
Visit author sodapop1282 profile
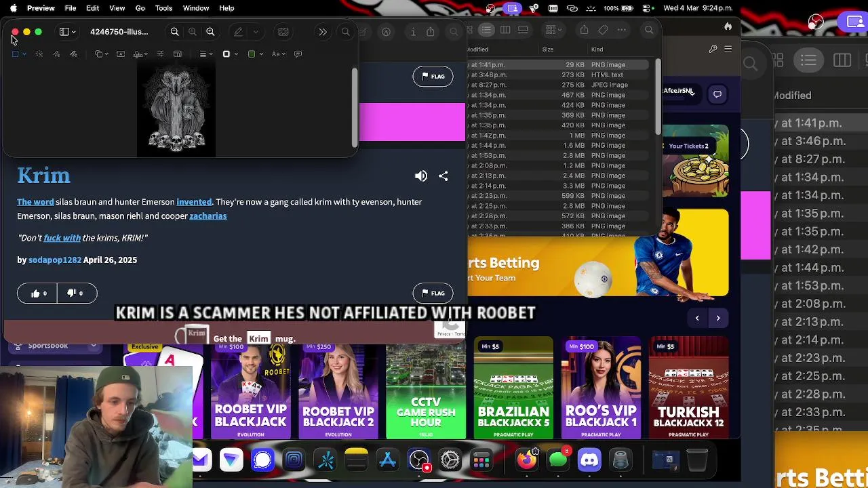[55, 260]
